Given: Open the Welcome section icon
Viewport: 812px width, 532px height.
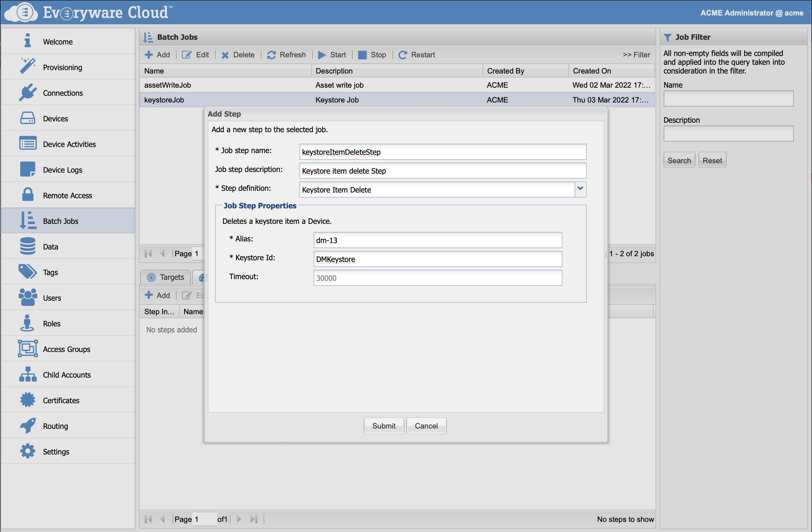Looking at the screenshot, I should pyautogui.click(x=28, y=41).
